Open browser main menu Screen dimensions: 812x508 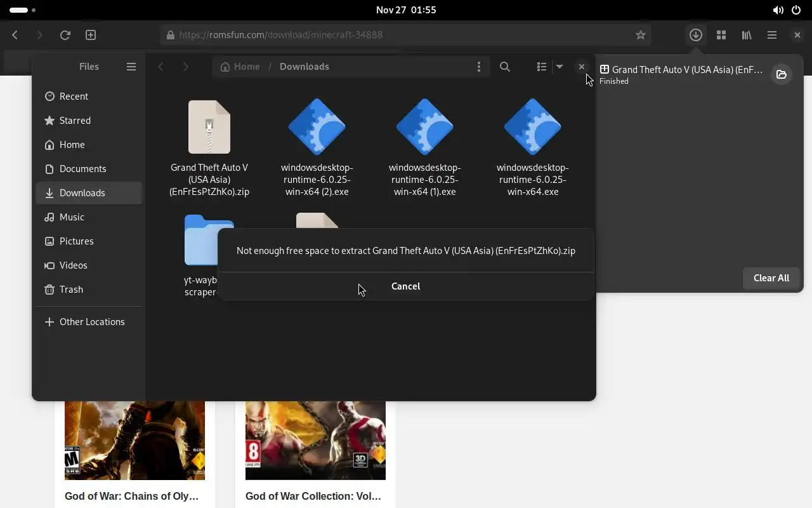pos(772,35)
